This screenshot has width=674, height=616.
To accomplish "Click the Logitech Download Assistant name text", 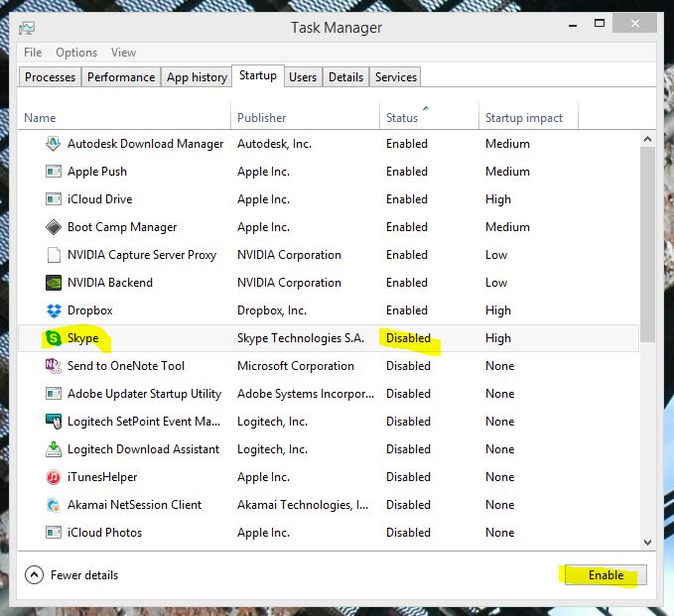I will click(x=143, y=449).
